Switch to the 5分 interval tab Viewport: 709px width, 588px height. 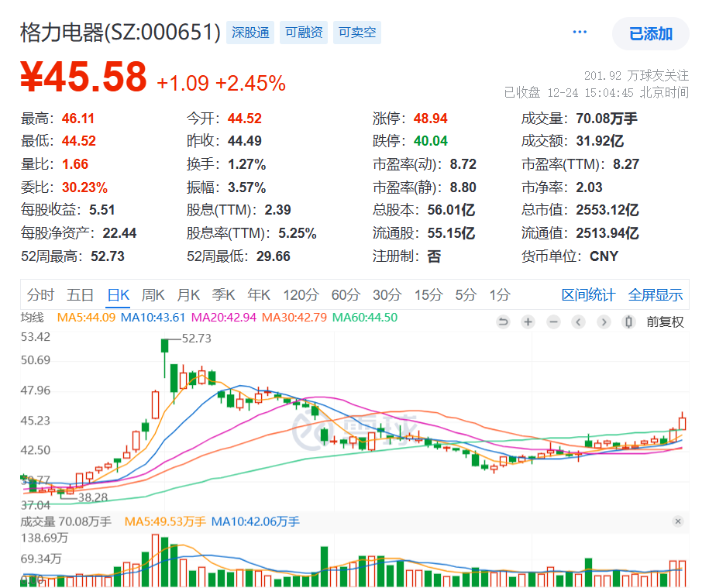coord(466,295)
